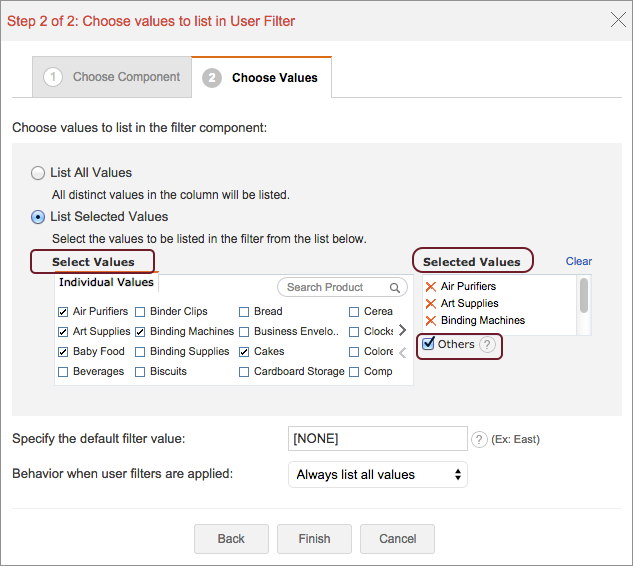Click the search magnifier icon

[x=396, y=288]
